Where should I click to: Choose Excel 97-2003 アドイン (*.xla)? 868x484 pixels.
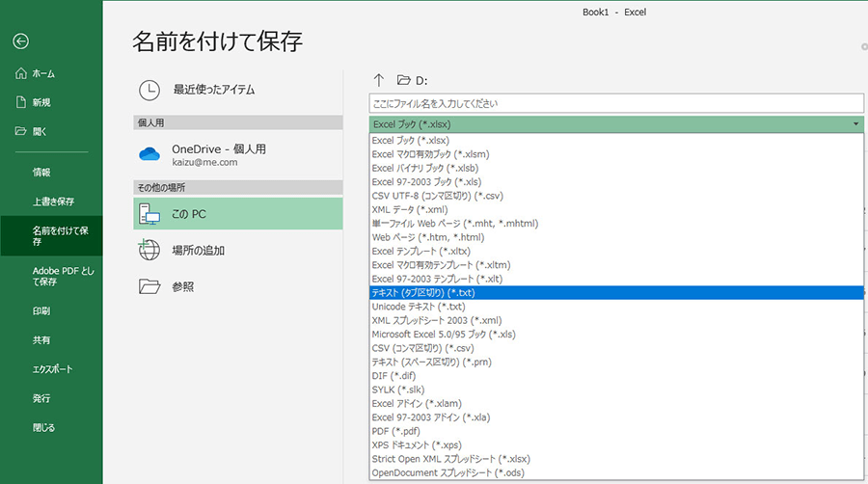point(616,417)
